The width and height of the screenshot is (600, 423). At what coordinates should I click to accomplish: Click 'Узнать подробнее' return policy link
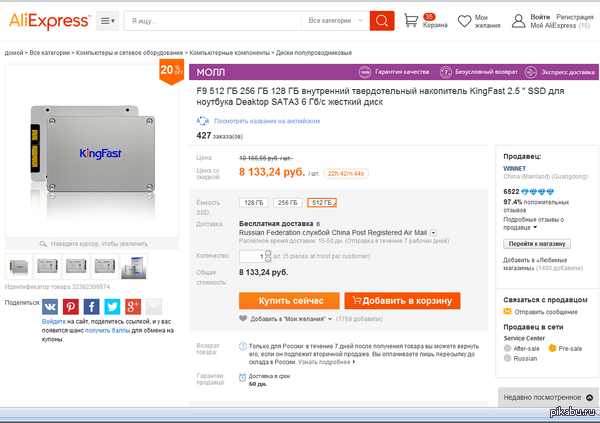pos(326,362)
